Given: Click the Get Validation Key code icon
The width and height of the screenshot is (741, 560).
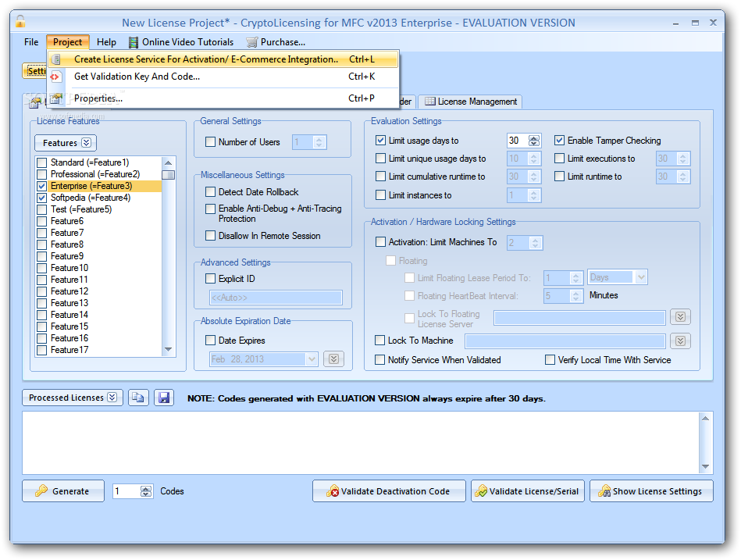Looking at the screenshot, I should tap(55, 77).
